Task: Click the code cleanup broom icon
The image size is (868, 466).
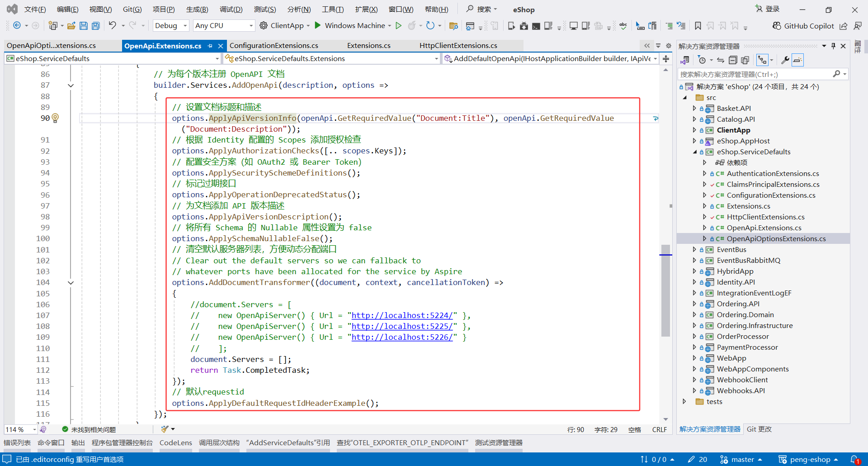Action: pyautogui.click(x=165, y=429)
